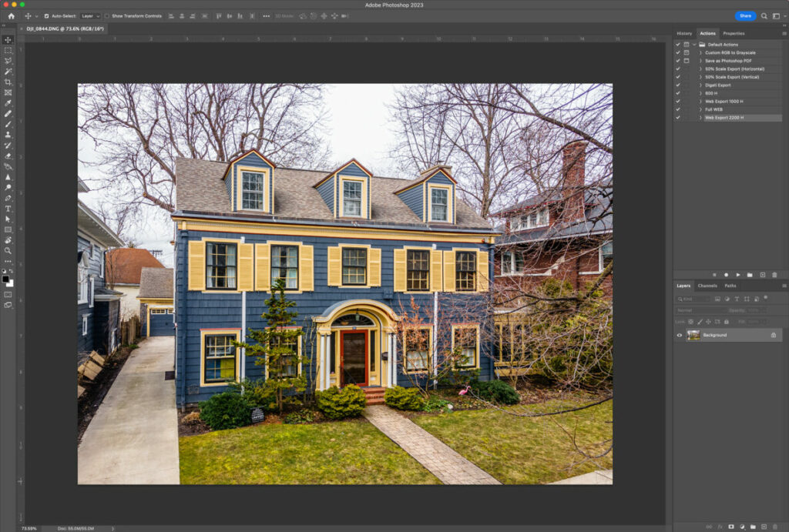Click the Play selection button in Actions panel

(738, 275)
